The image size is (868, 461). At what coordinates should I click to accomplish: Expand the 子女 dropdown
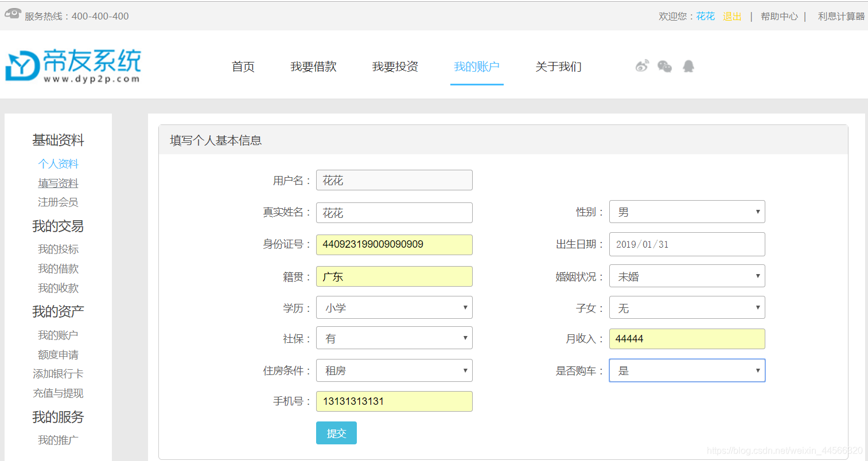[687, 308]
